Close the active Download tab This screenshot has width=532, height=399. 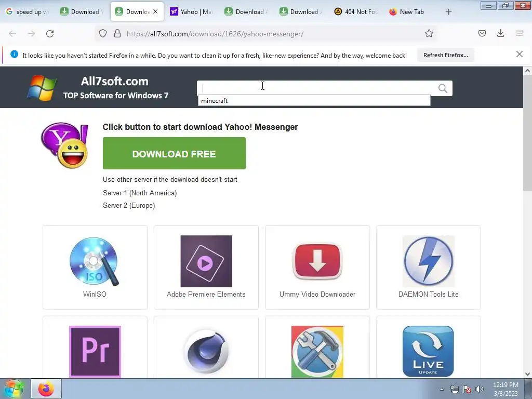pos(155,11)
